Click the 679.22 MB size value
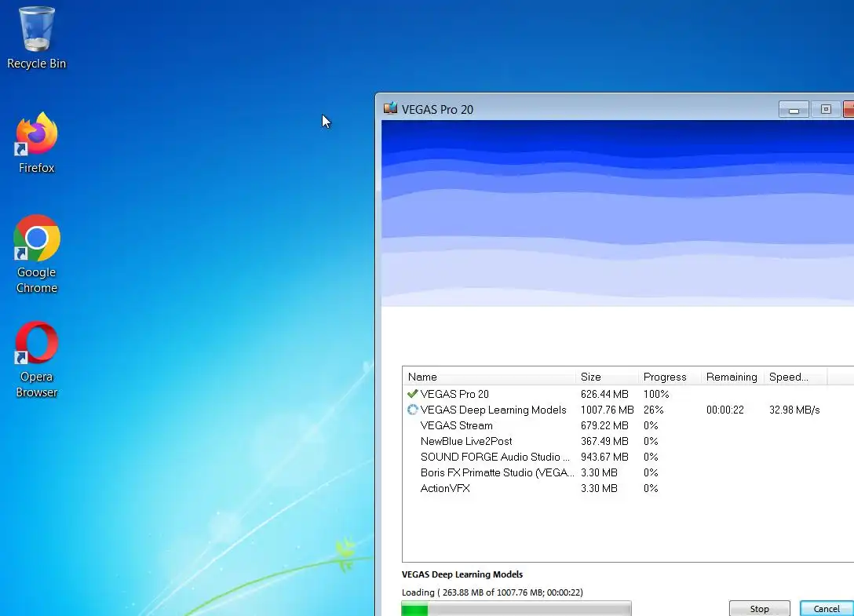 tap(604, 425)
